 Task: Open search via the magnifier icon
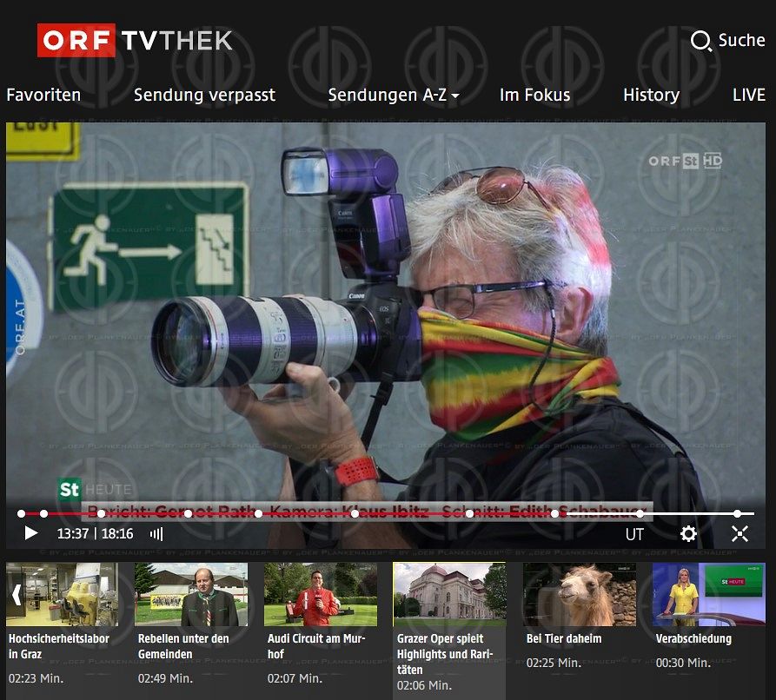(x=700, y=41)
